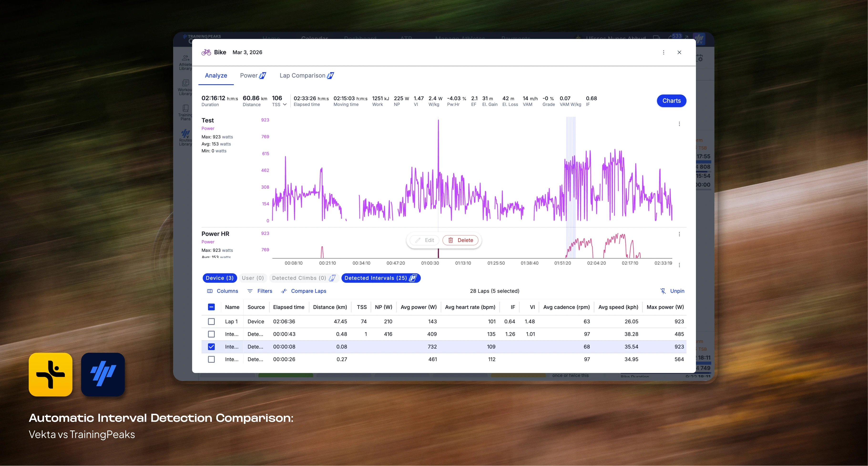Open the workout overflow menu near the close button
The width and height of the screenshot is (868, 466).
[664, 52]
